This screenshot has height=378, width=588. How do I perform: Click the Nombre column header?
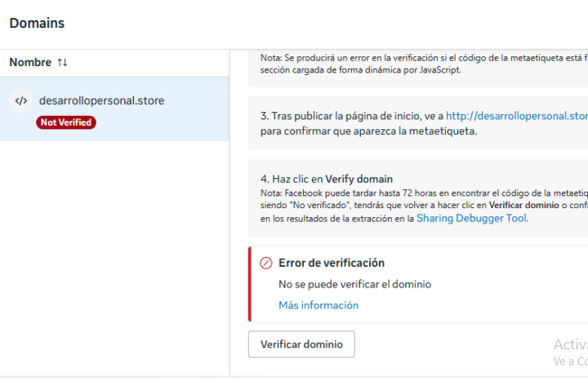coord(30,62)
